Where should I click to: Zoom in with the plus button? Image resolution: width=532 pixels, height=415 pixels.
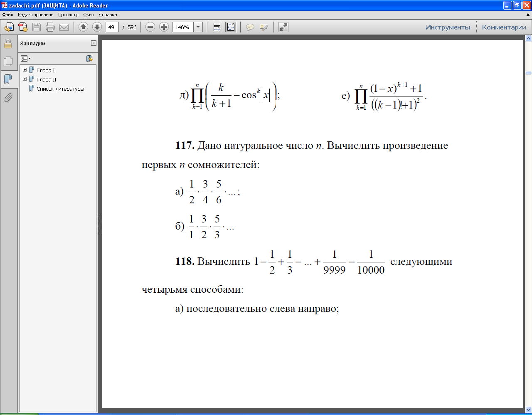click(x=164, y=27)
